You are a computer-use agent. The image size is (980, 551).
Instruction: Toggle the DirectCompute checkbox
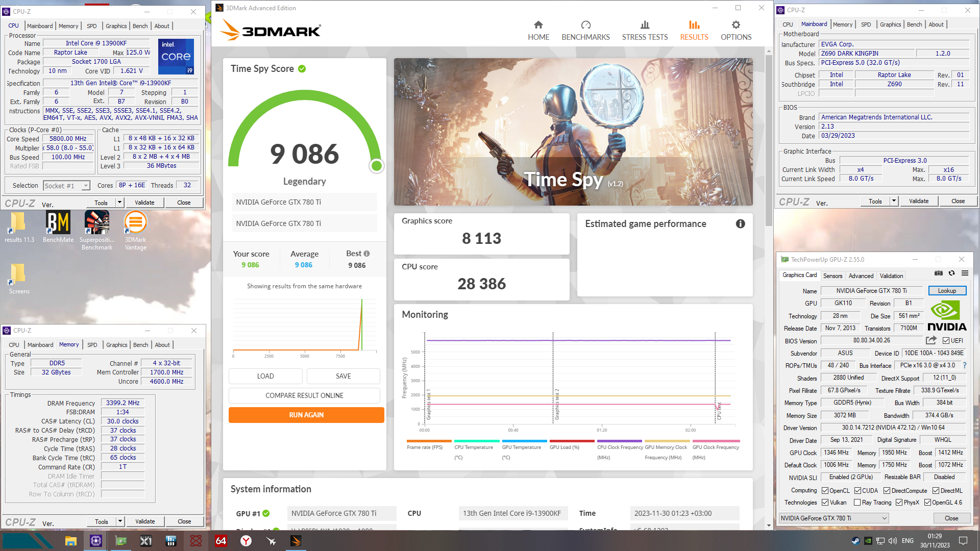pyautogui.click(x=887, y=490)
